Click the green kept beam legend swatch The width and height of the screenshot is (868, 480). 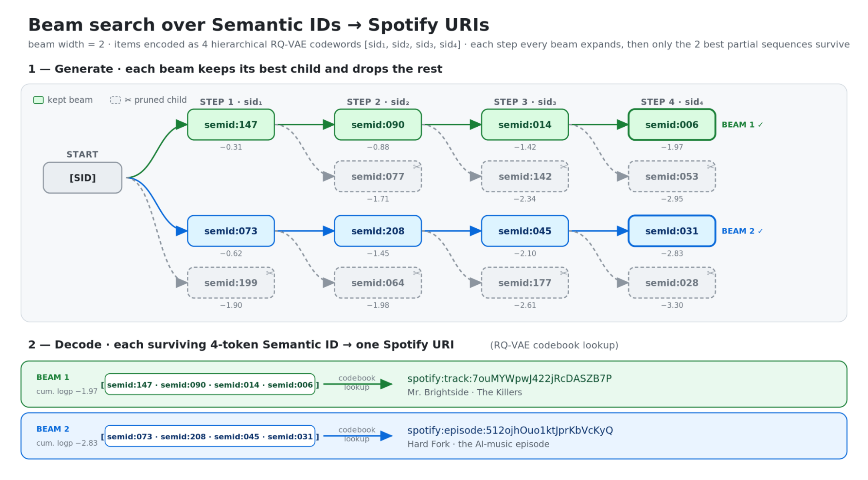(39, 100)
